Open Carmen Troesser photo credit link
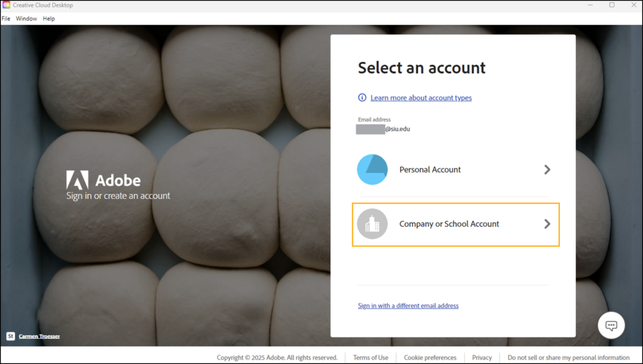 pos(40,336)
